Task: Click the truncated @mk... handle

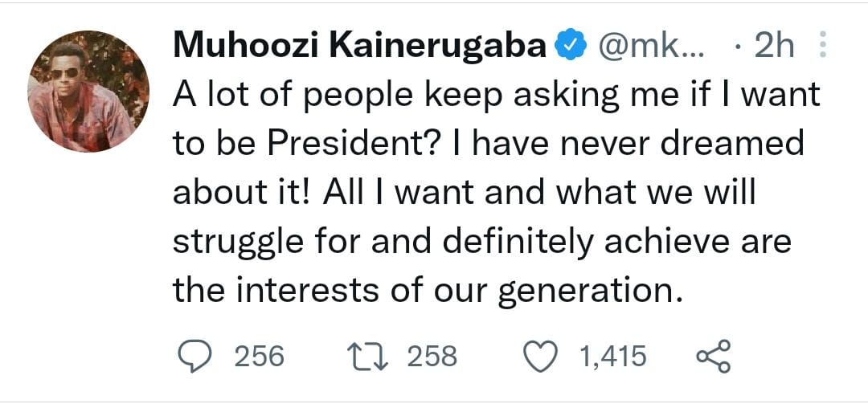Action: tap(652, 47)
